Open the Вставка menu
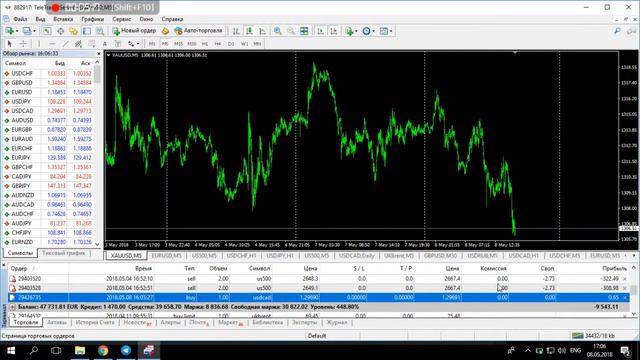Screen dimensions: 640x360 tap(63, 19)
